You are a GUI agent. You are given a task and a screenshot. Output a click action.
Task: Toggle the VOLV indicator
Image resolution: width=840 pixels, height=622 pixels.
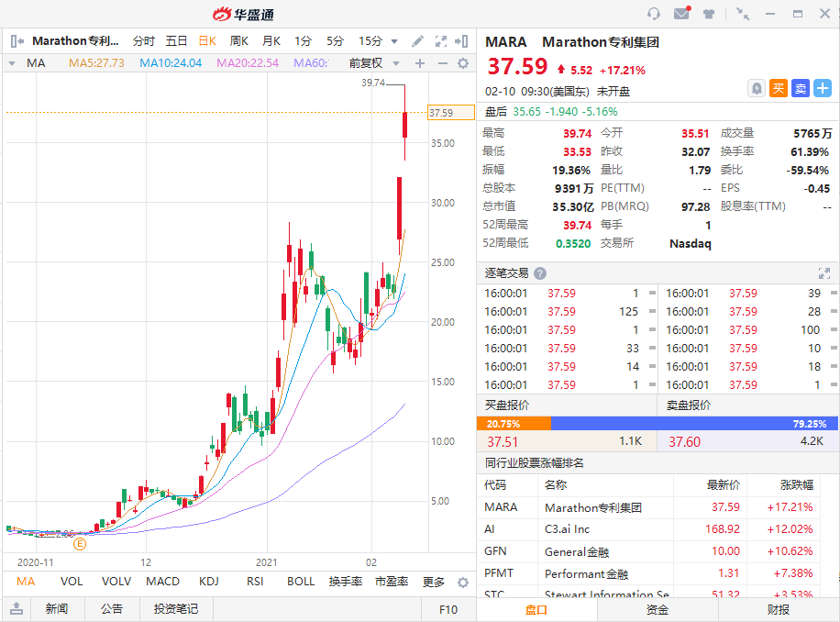click(116, 582)
